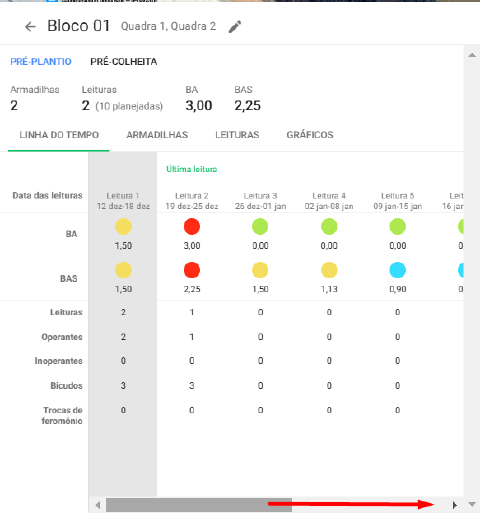Select the green BA circle for Leitura 3
Screen dimensions: 480x513
[260, 227]
